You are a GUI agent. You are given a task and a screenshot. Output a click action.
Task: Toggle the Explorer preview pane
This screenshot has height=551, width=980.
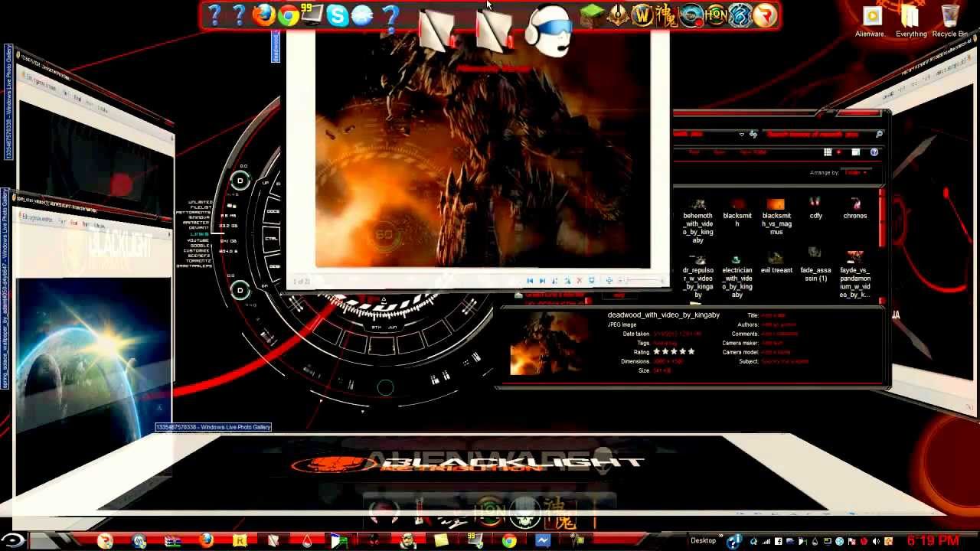856,152
